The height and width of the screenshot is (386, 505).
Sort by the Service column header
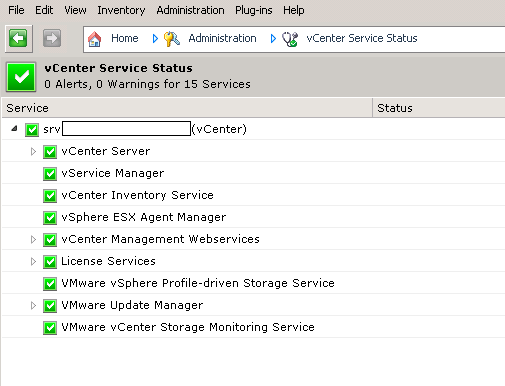pos(187,108)
